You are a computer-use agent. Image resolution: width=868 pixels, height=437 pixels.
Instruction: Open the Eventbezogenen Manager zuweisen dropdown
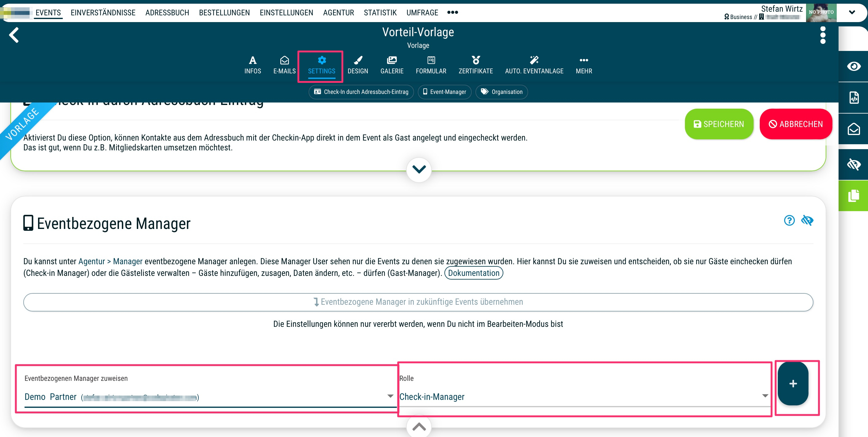(x=209, y=396)
